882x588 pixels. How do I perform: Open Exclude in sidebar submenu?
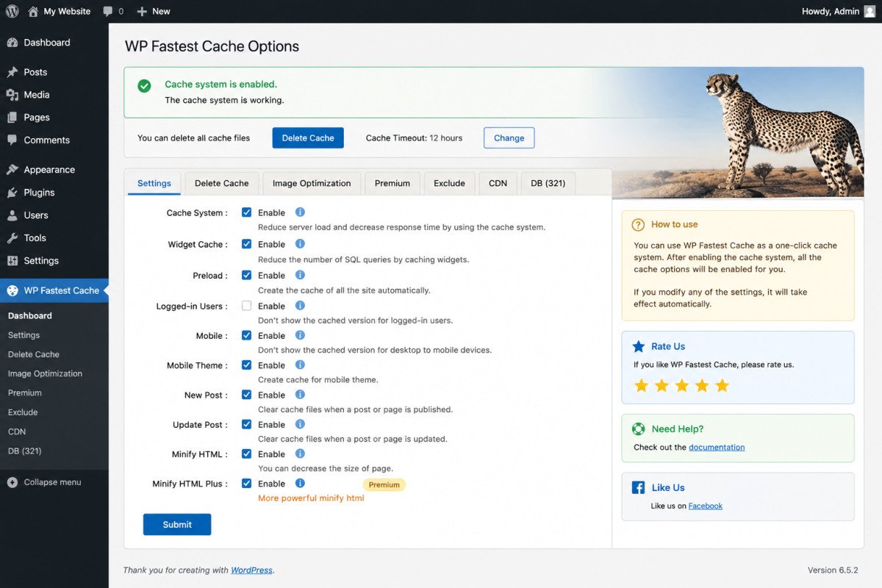pyautogui.click(x=23, y=412)
